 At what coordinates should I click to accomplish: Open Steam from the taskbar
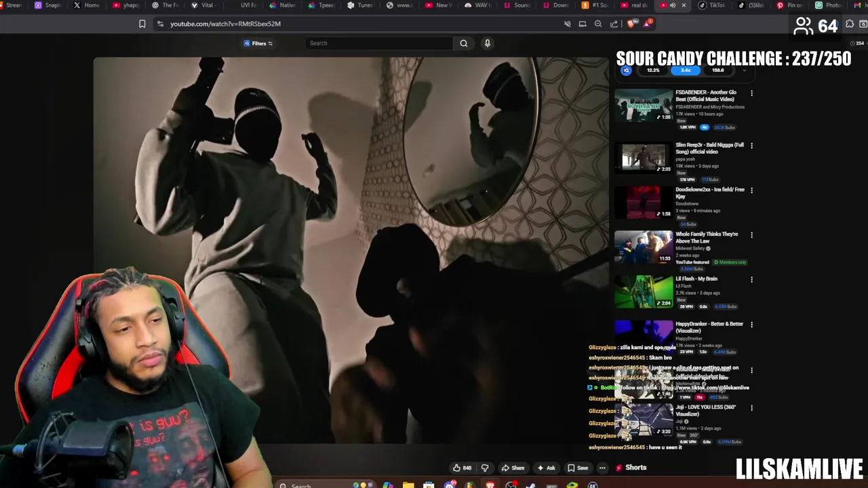(x=531, y=485)
